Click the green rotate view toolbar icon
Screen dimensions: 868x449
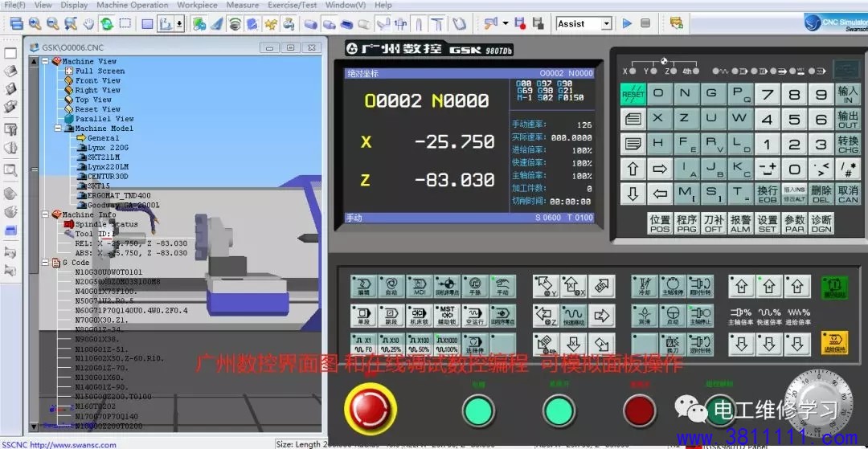(107, 23)
